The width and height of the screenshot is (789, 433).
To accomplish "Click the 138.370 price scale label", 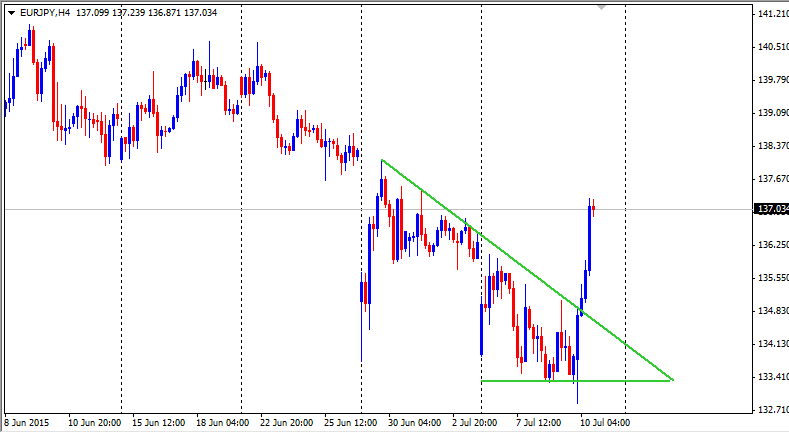I will [773, 146].
